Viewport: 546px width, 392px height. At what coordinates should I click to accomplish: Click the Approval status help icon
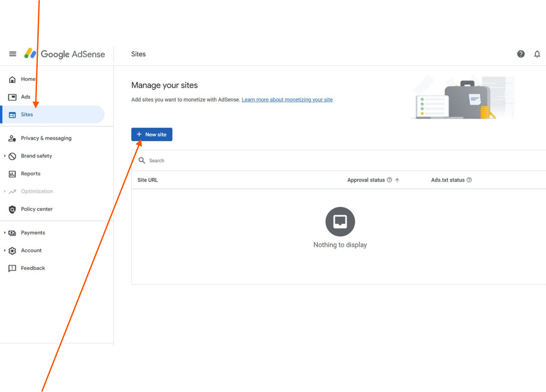tap(390, 180)
